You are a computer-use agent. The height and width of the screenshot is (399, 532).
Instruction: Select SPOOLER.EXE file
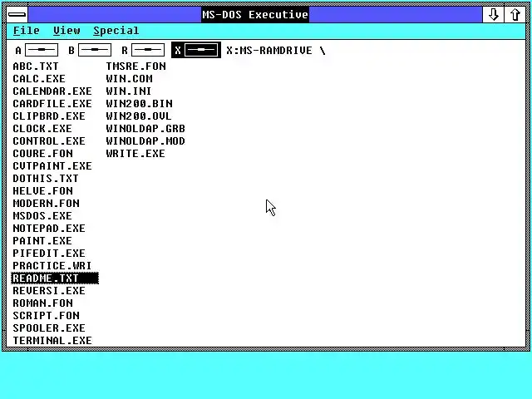[49, 328]
